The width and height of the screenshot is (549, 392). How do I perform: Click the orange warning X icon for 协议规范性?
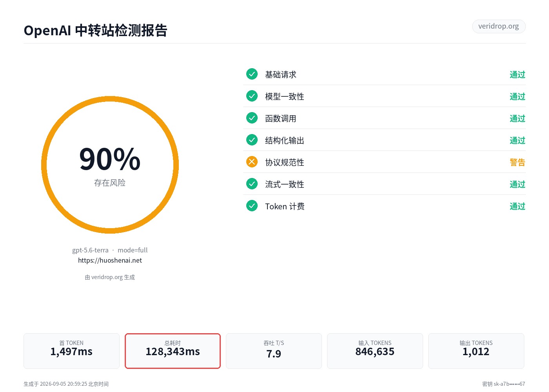(x=252, y=162)
